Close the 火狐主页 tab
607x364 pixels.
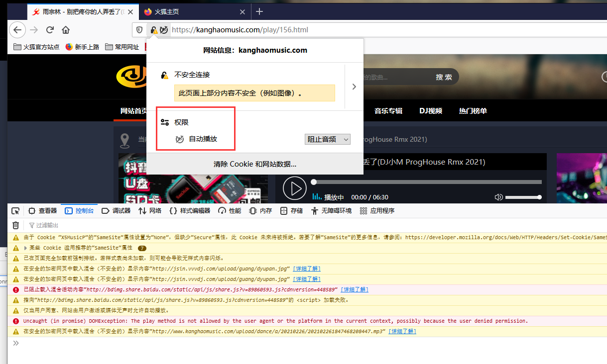pyautogui.click(x=243, y=12)
